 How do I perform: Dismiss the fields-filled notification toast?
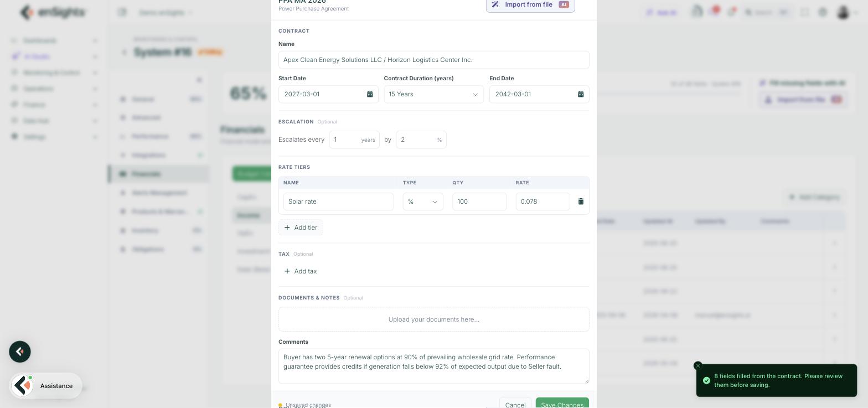click(x=698, y=366)
